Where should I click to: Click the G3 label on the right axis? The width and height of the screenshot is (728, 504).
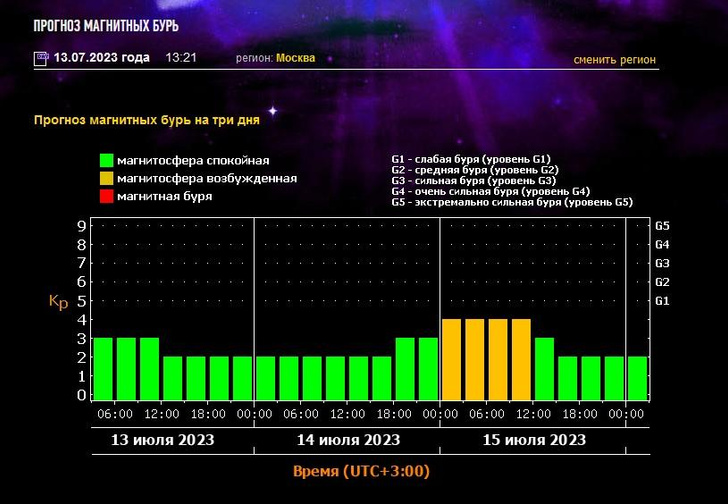click(663, 264)
